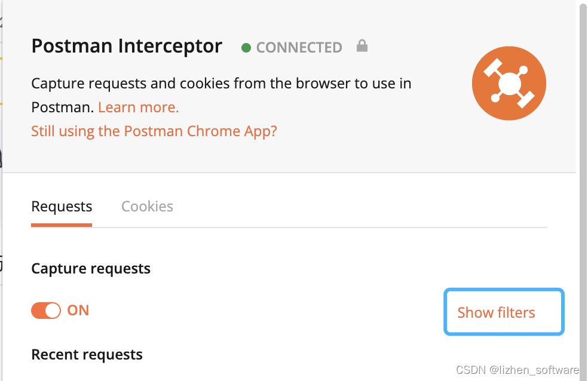Open the Learn more link

click(x=139, y=107)
